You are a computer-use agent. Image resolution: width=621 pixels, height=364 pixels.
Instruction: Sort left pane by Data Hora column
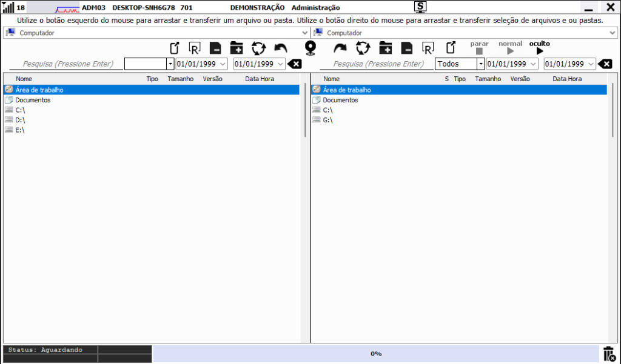[260, 79]
